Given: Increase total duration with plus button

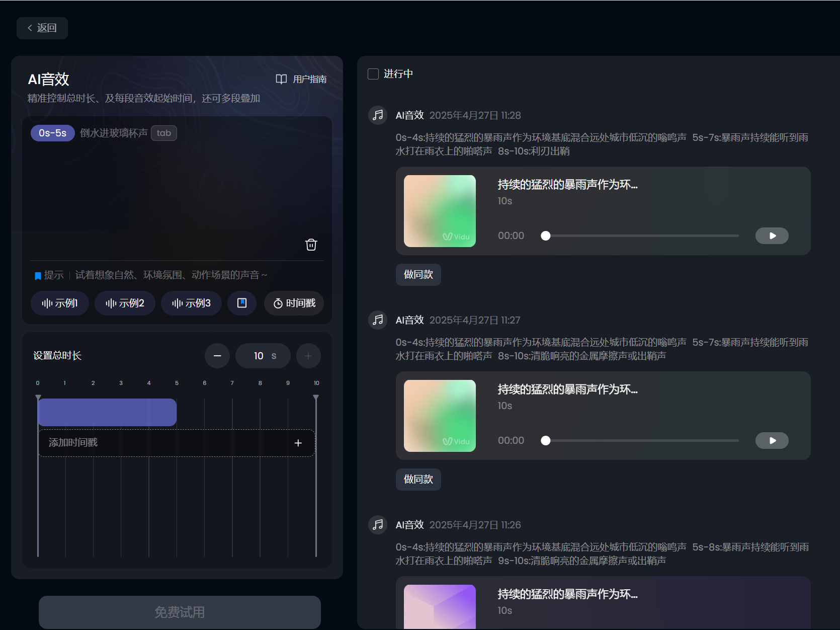Looking at the screenshot, I should point(308,356).
